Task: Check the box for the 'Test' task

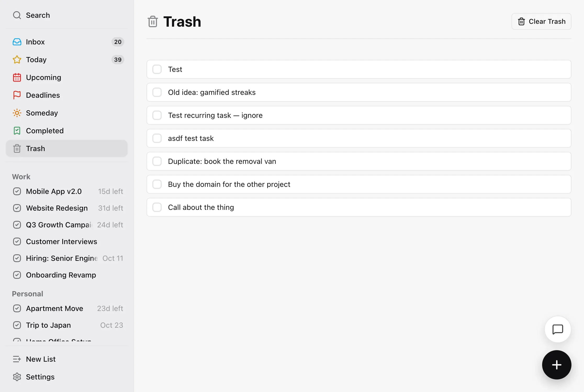Action: click(x=157, y=69)
